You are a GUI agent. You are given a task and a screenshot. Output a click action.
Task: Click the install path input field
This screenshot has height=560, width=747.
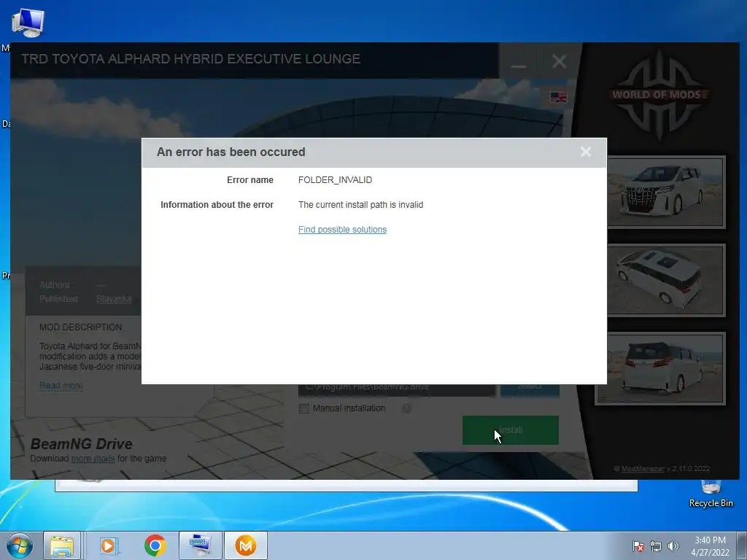click(x=396, y=389)
